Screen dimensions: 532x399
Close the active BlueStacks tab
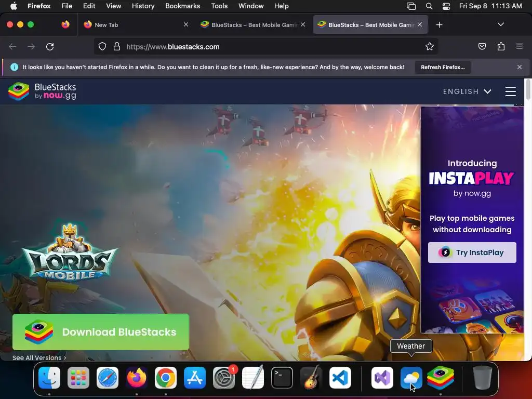tap(420, 24)
